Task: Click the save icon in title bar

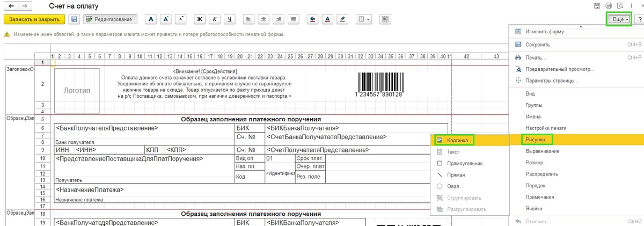Action: point(597,5)
